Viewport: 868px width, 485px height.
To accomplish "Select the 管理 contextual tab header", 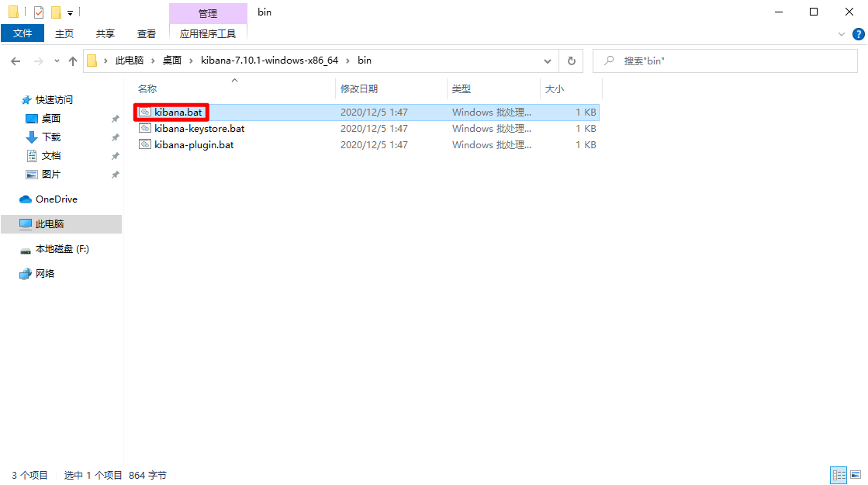I will pyautogui.click(x=208, y=13).
